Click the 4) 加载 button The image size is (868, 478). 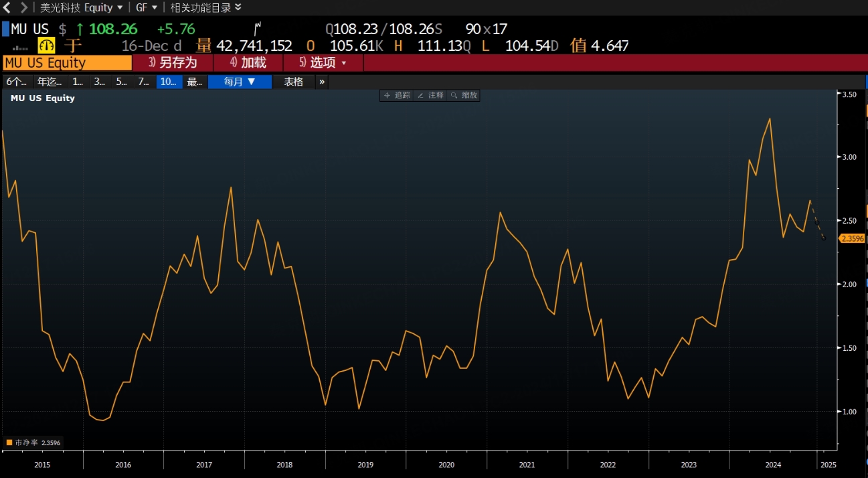[248, 63]
